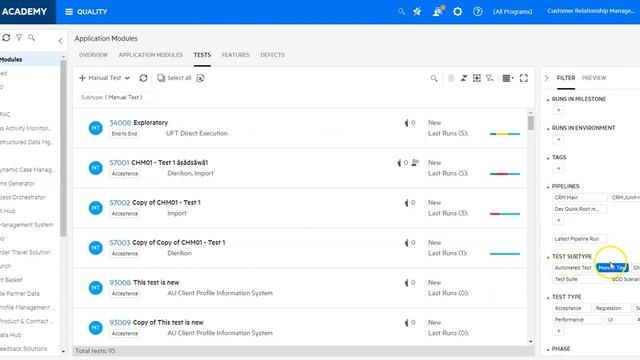Open the PREVIEW tab in side panel

tap(594, 78)
